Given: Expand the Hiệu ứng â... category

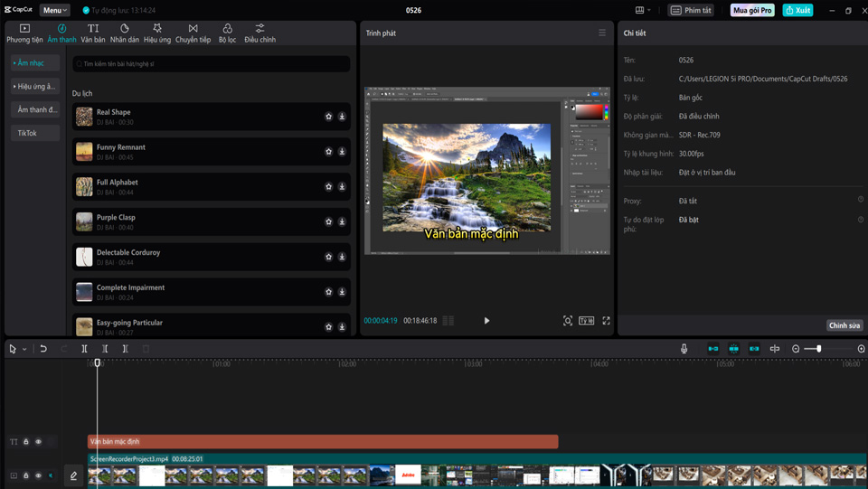Looking at the screenshot, I should [x=35, y=86].
